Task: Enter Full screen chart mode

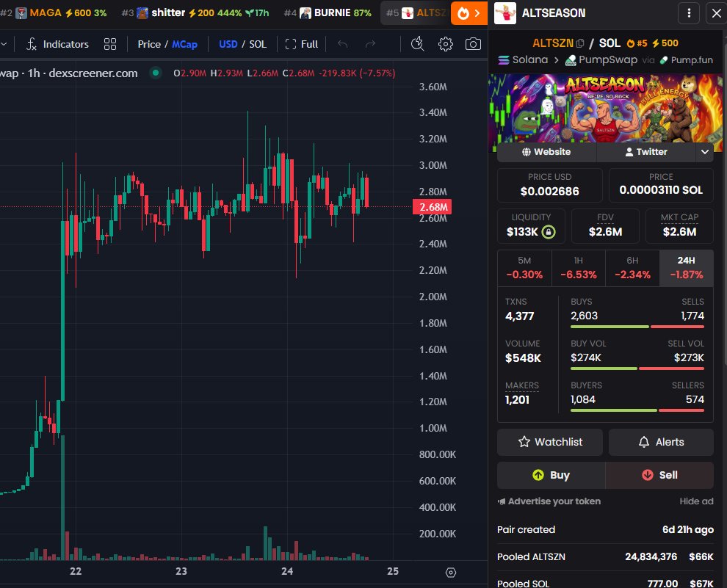Action: pos(302,45)
